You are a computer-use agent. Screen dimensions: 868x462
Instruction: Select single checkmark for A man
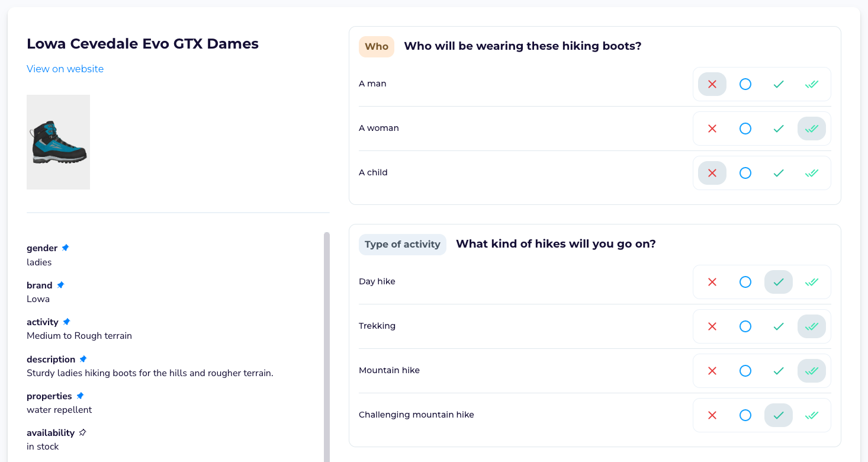[779, 84]
